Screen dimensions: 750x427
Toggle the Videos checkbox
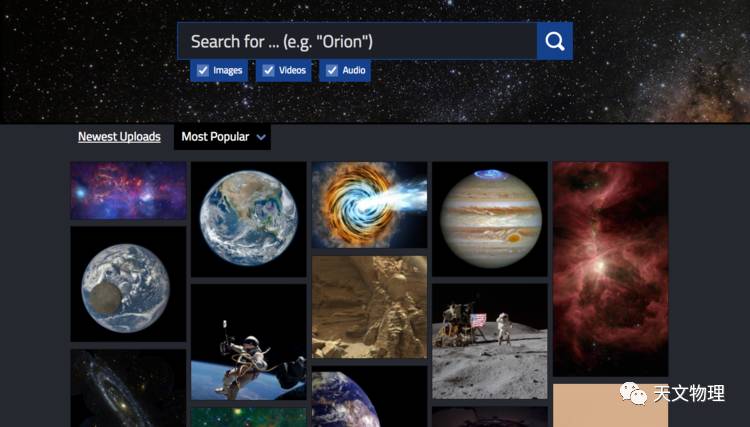click(x=268, y=70)
